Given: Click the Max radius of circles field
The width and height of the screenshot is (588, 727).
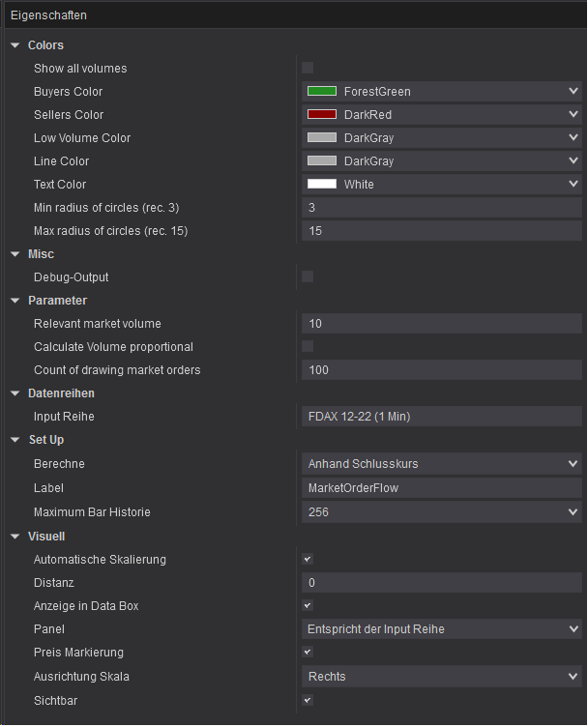Looking at the screenshot, I should 441,231.
